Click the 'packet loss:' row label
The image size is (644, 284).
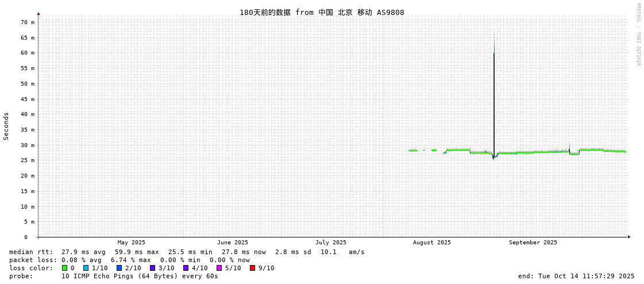click(33, 260)
